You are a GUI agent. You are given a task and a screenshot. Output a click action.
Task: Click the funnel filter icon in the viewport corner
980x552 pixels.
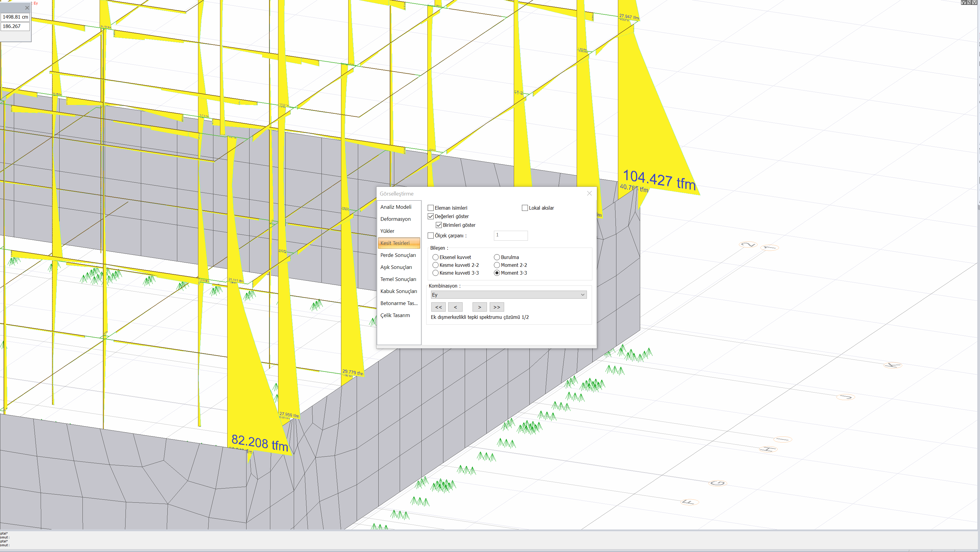964,3
